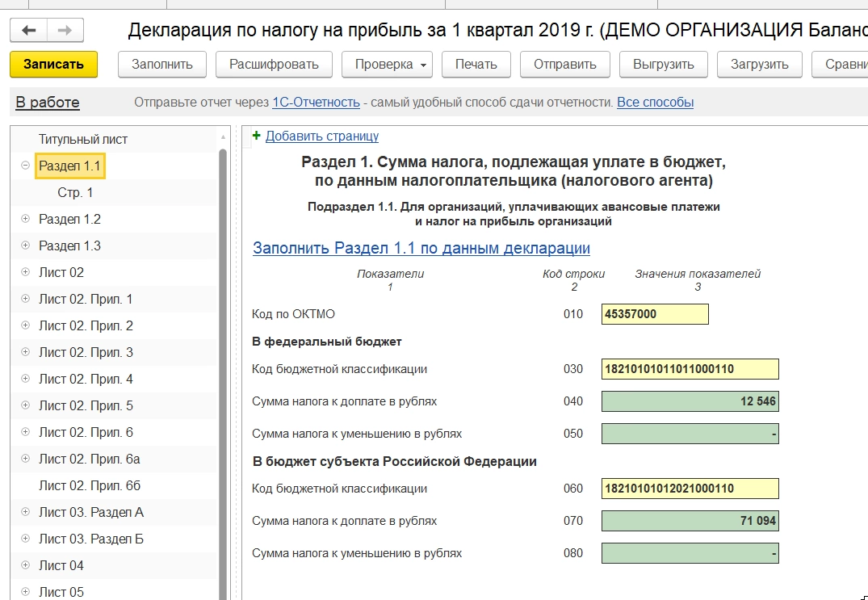Click the Печать button

(x=476, y=65)
